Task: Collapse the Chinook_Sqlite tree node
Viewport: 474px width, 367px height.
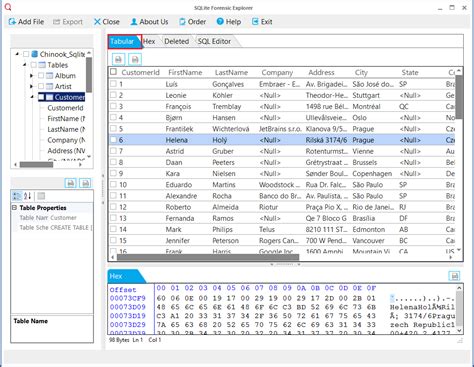Action: point(17,54)
